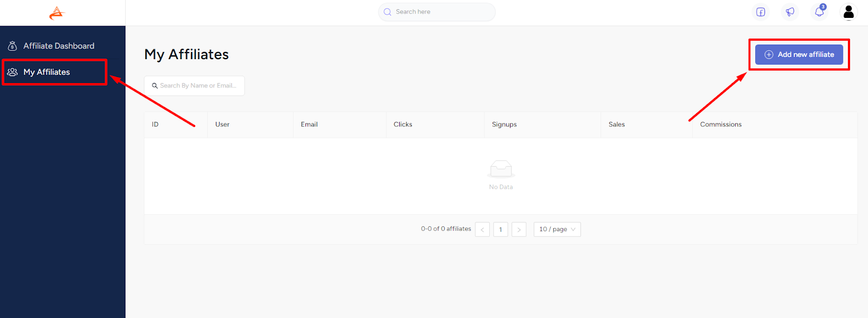Click the ID column header
The height and width of the screenshot is (318, 868).
[176, 125]
